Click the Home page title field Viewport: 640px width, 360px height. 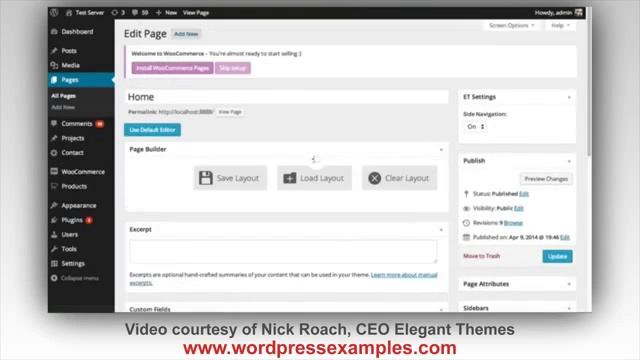point(287,97)
